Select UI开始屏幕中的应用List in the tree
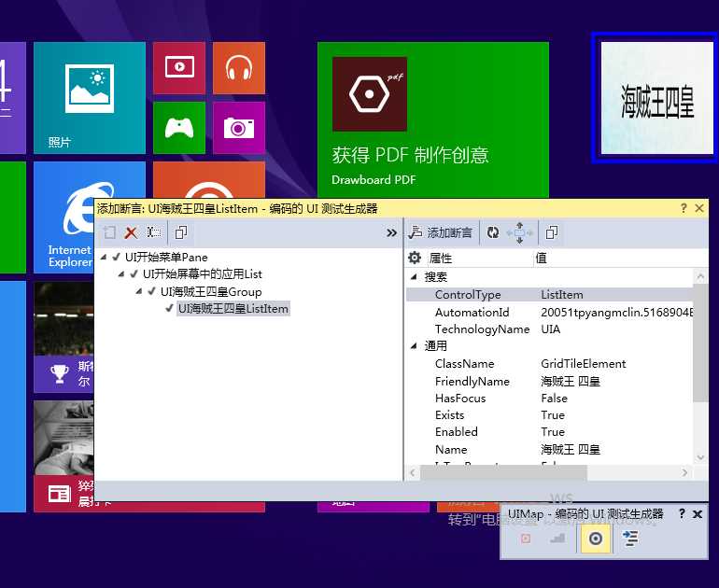The width and height of the screenshot is (719, 588). tap(203, 274)
